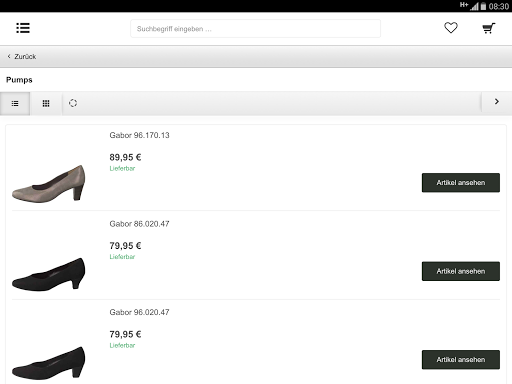Viewport: 512px width, 384px height.
Task: Select product title Gabor 86.020.47
Action: click(139, 224)
